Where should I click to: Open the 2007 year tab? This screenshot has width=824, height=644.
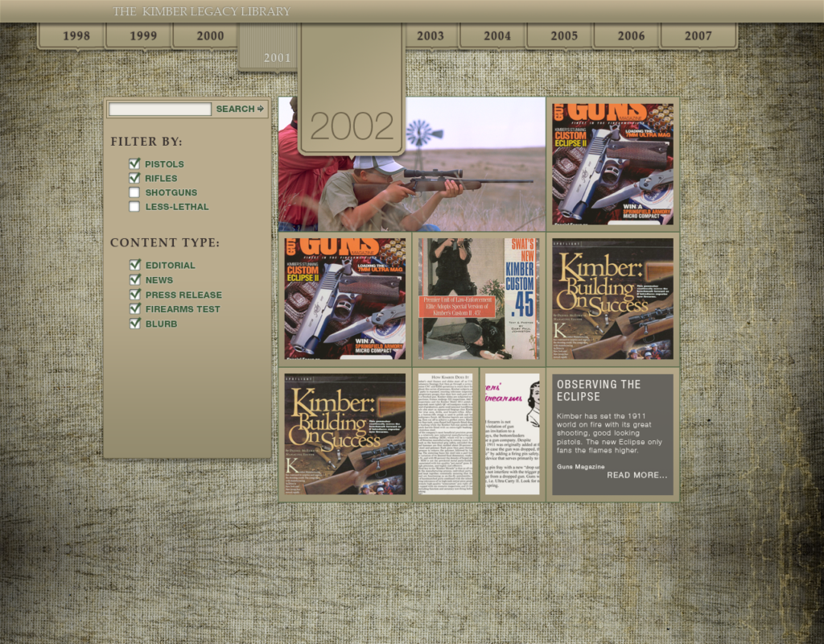pos(698,35)
